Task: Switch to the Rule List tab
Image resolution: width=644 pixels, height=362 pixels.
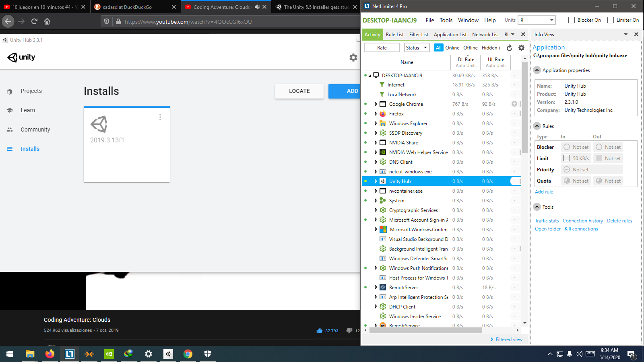Action: [394, 35]
